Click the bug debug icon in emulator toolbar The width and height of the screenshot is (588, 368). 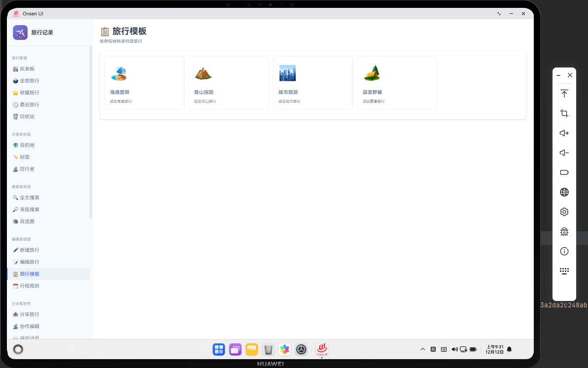point(564,232)
